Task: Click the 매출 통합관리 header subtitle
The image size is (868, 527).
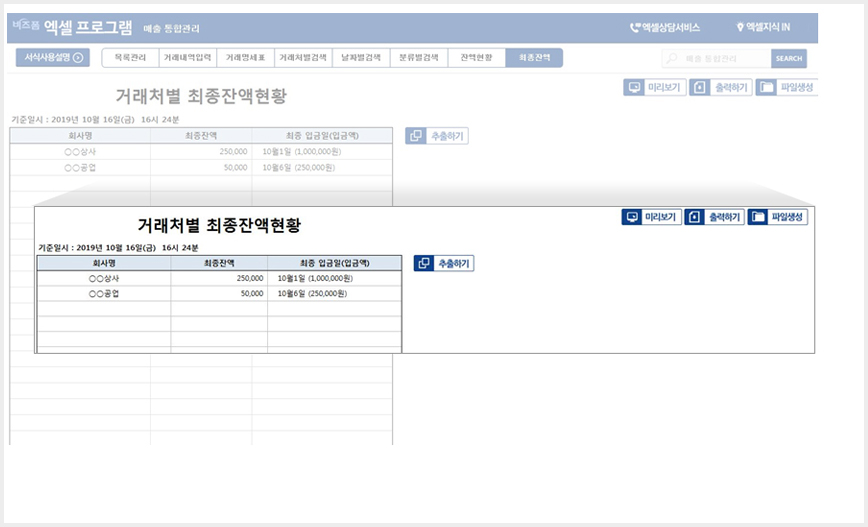Action: [171, 28]
